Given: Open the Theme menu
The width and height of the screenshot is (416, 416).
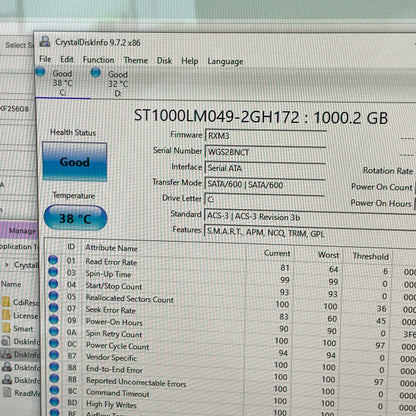Looking at the screenshot, I should (x=136, y=60).
